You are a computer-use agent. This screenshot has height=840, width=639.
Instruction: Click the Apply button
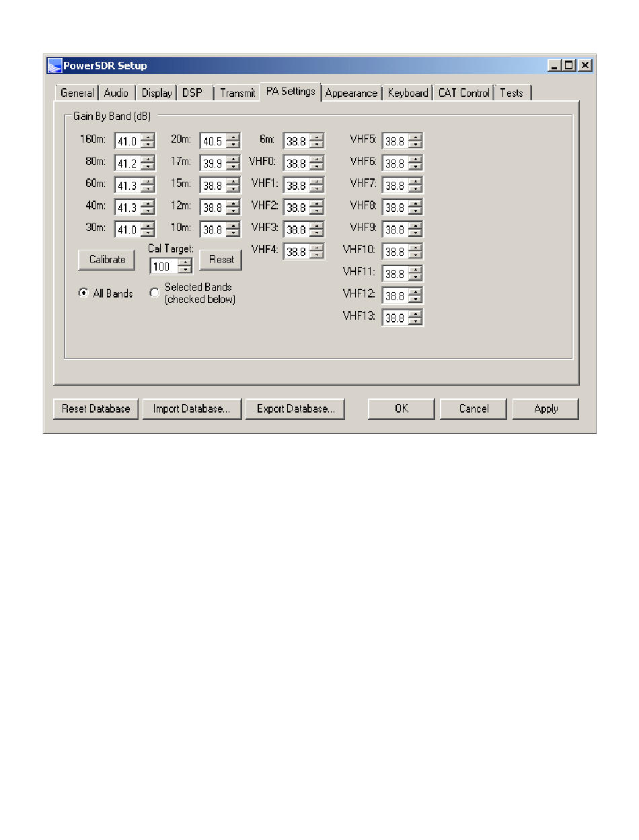pyautogui.click(x=546, y=409)
